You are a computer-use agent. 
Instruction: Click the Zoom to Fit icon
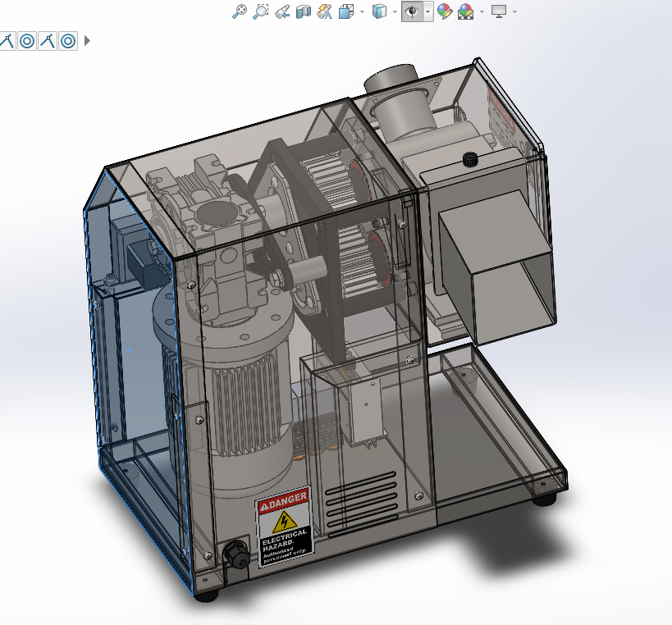[239, 11]
